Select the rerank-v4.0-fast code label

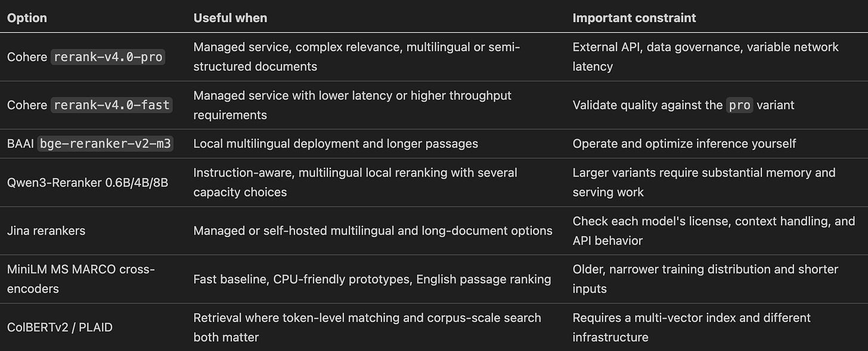click(x=111, y=105)
